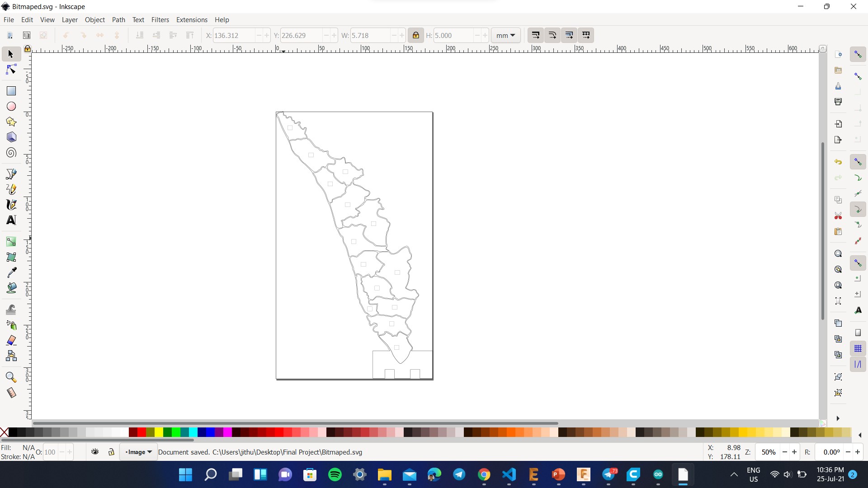This screenshot has width=868, height=488.
Task: Click the Cut scissors icon
Action: pos(838,216)
